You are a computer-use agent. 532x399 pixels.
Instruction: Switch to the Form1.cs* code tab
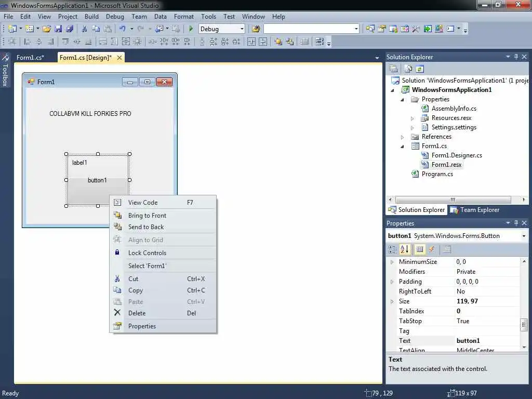(x=31, y=58)
